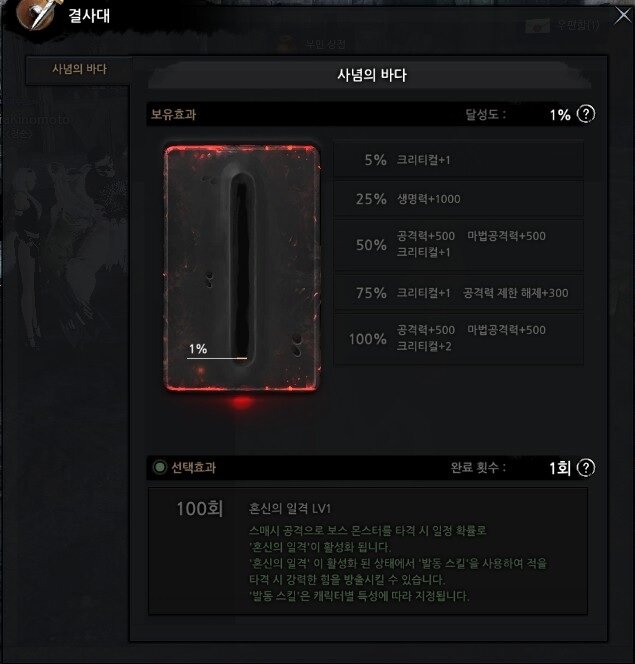Open help icon next to 완료 횟수 1회
Screen dimensions: 635x664
tap(586, 468)
